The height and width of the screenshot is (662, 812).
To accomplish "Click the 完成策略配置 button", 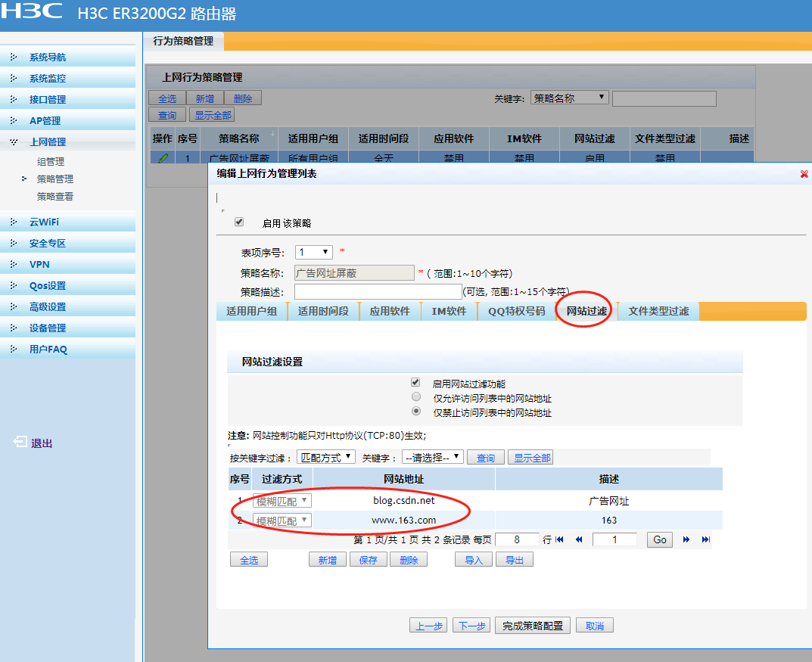I will [532, 626].
